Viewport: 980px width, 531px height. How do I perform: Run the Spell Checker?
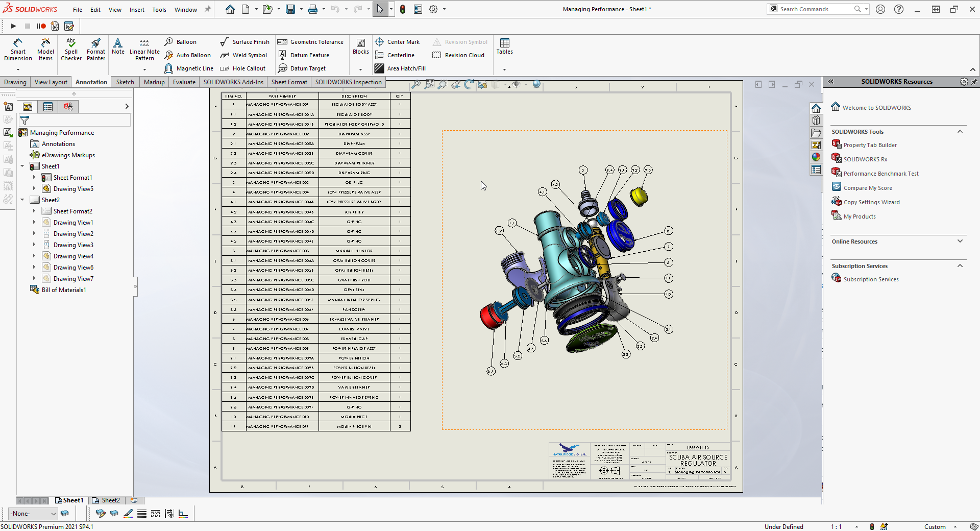(71, 50)
